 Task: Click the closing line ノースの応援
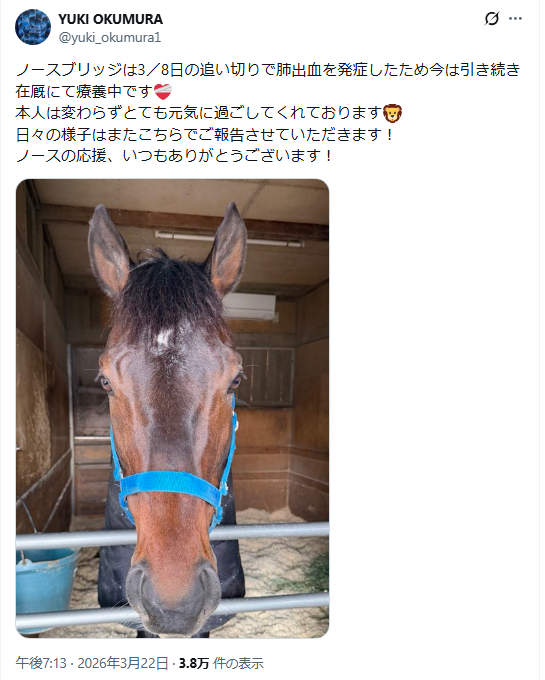174,156
